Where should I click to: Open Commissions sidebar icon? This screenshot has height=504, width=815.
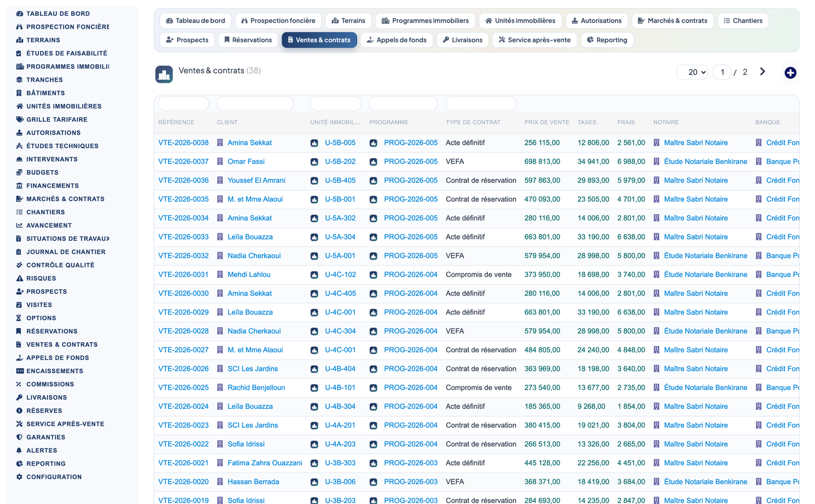tap(20, 384)
